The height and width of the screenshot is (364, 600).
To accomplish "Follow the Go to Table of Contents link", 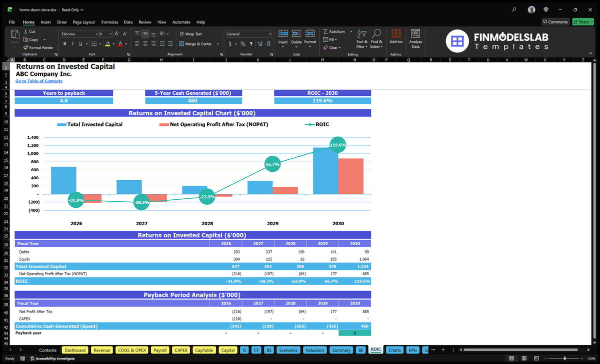I will (x=39, y=81).
